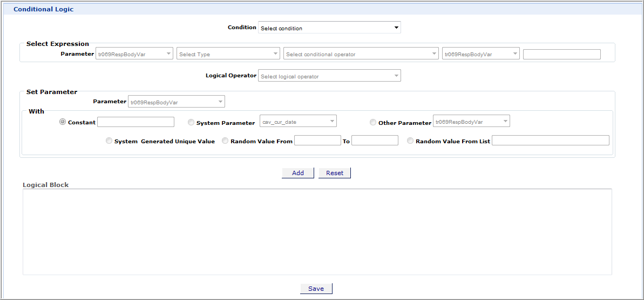Select the Other Parameter radio button
644x300 pixels.
coord(373,122)
